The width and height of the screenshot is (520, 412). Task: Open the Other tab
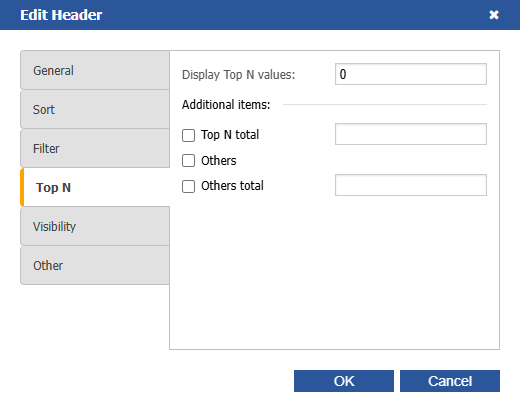95,265
